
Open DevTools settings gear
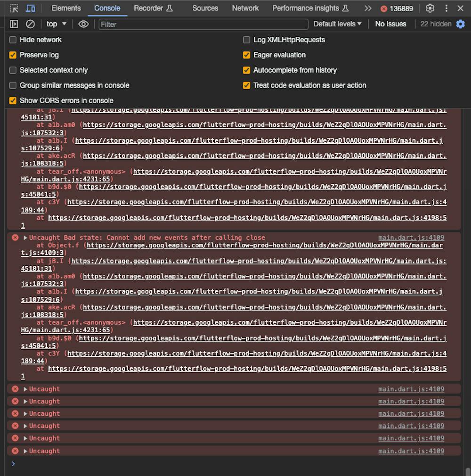[x=430, y=8]
